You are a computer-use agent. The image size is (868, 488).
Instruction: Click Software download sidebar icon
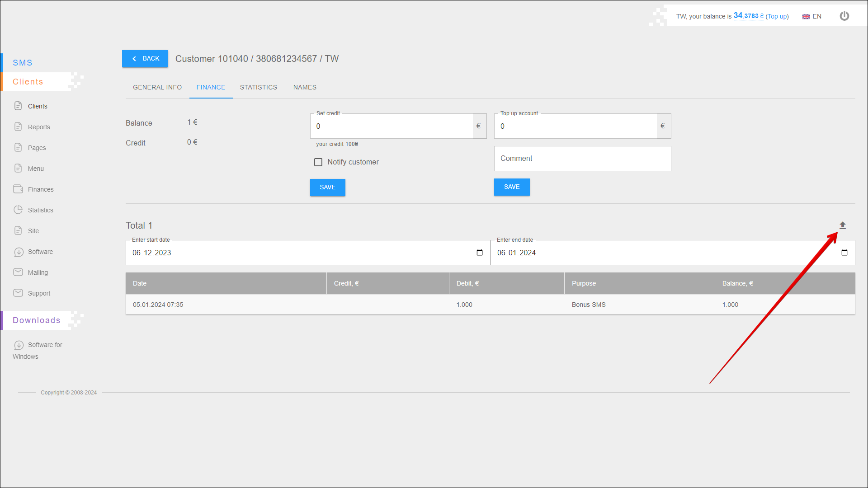[18, 252]
